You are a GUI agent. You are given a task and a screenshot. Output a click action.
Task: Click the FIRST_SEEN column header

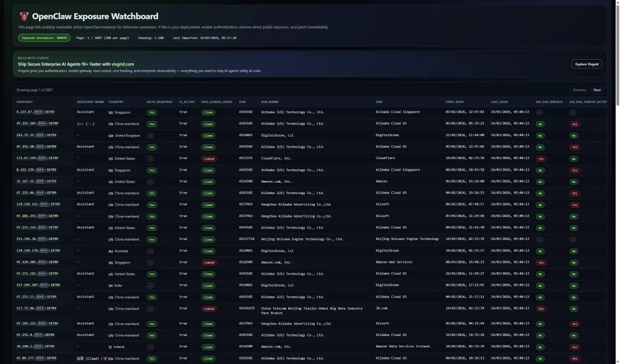454,102
